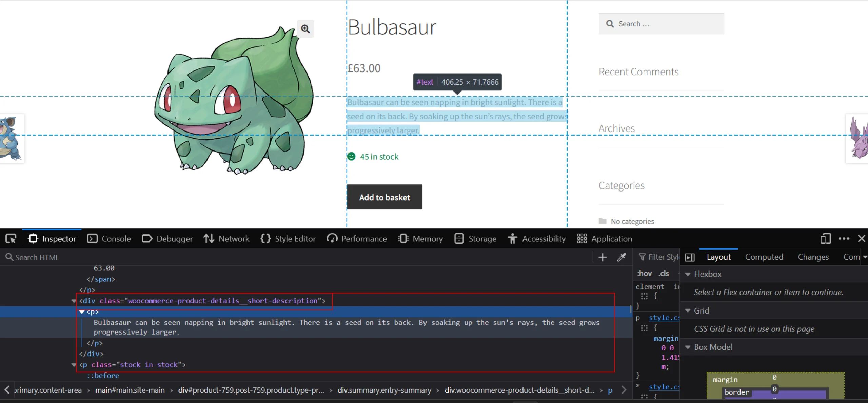This screenshot has width=868, height=403.
Task: Select div.woocommerce-product-details breadcrumb
Action: pos(519,390)
